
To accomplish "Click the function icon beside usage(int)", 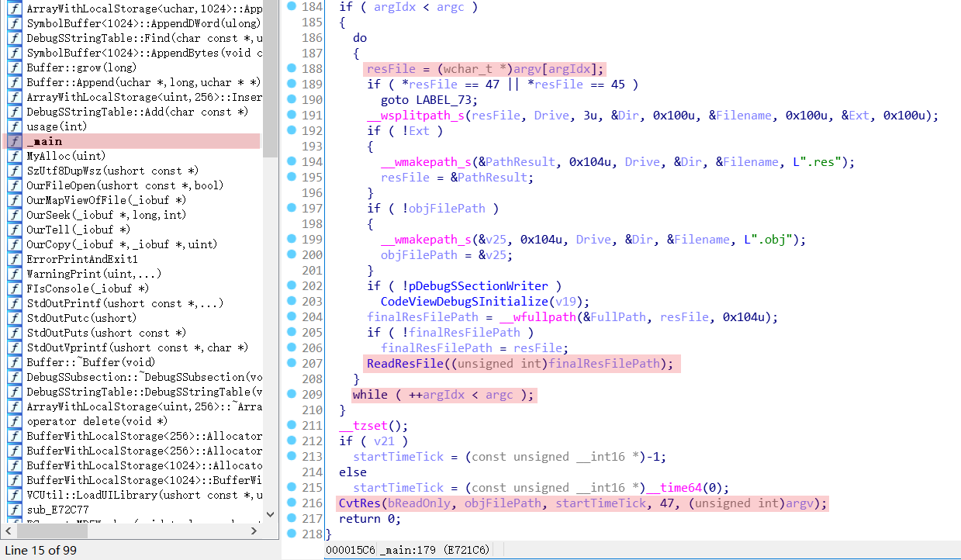I will [x=14, y=126].
